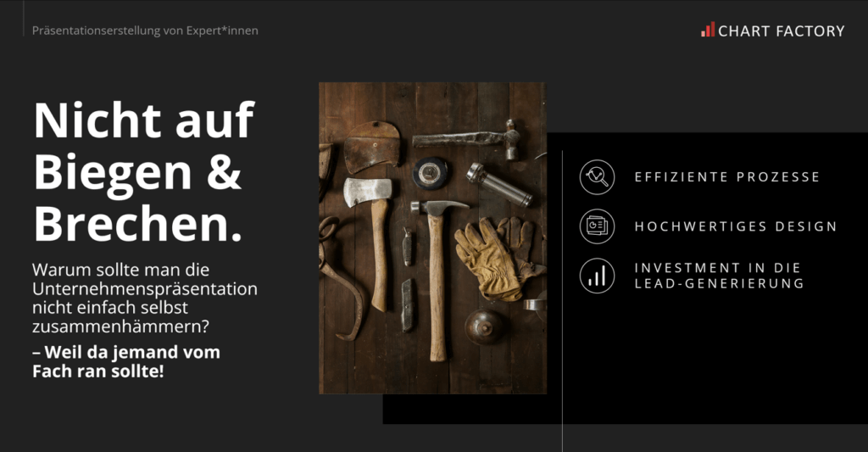Select the 'EFFIZIENTE PROZESSE' label
Screen dimensions: 868x452
[x=726, y=177]
